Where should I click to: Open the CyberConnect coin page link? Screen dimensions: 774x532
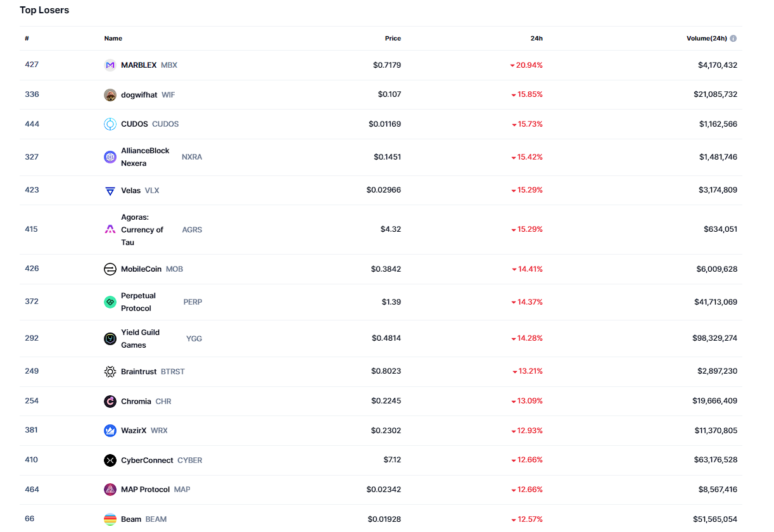click(x=147, y=460)
